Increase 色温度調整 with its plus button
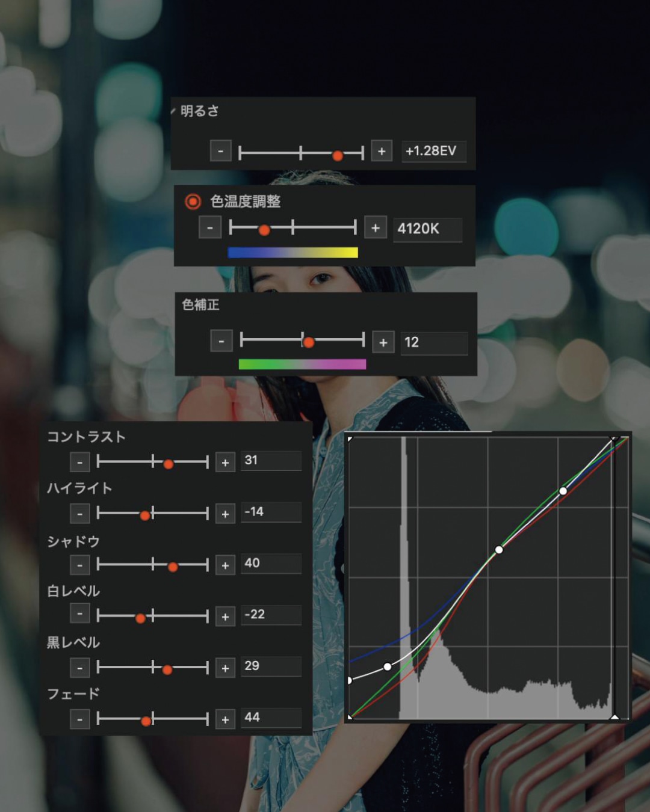 (x=375, y=228)
